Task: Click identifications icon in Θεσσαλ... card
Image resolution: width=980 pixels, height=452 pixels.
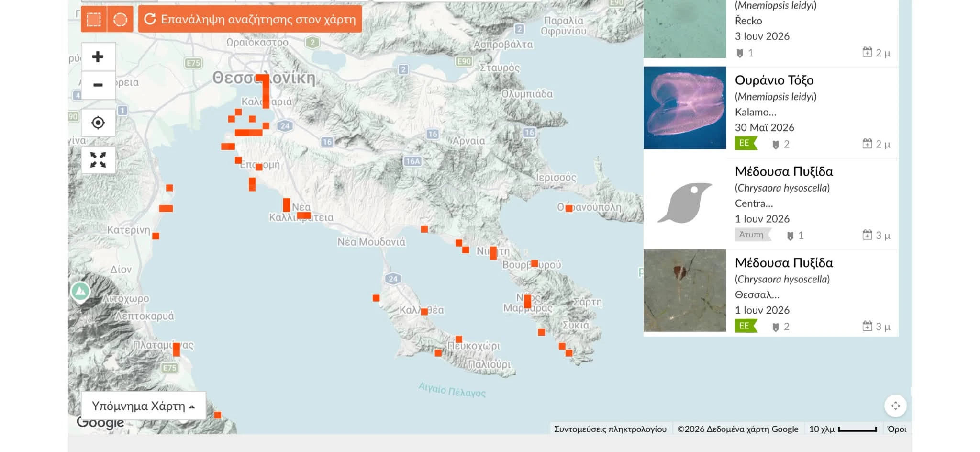Action: 776,327
